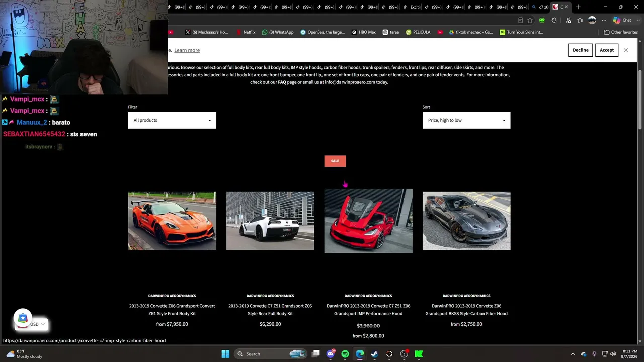Open Discord from the taskbar
The height and width of the screenshot is (362, 644).
coord(331,354)
